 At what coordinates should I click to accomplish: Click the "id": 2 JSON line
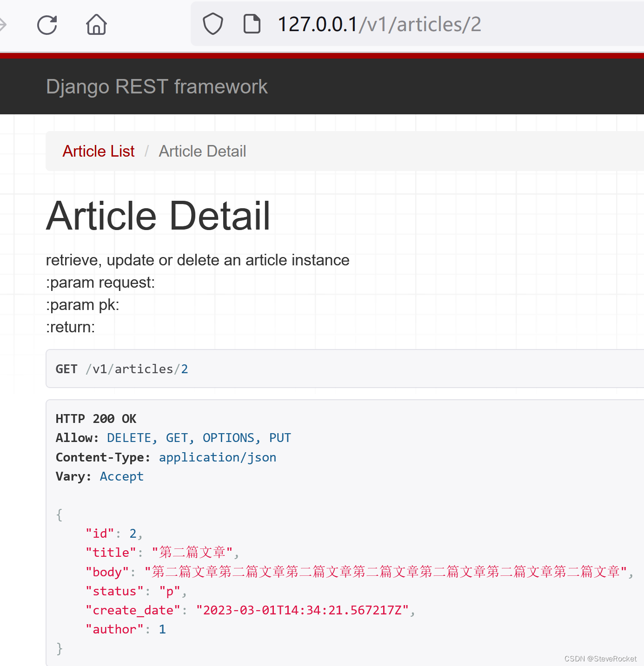click(x=114, y=534)
